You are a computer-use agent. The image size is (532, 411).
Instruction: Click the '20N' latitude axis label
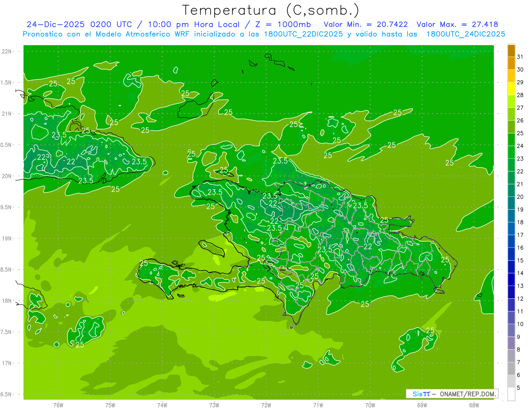(x=7, y=176)
